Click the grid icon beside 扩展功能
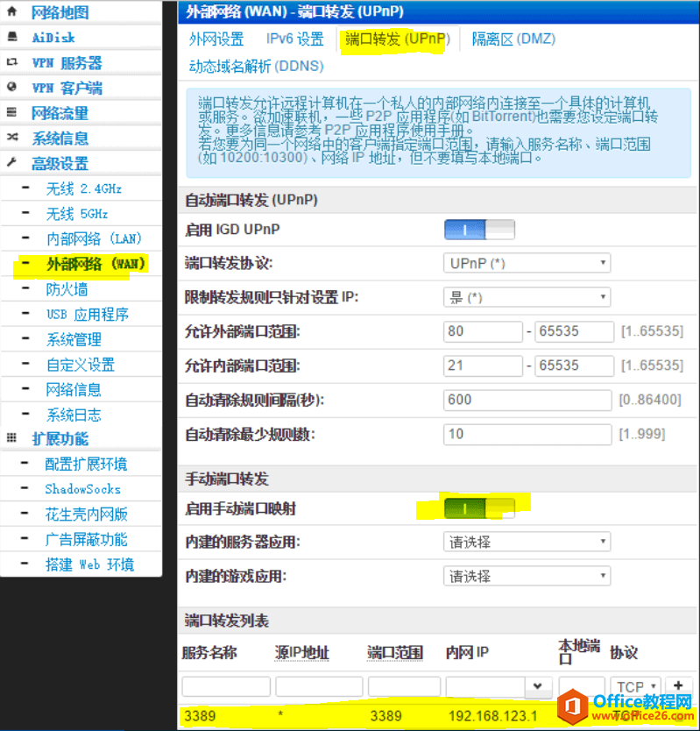This screenshot has height=731, width=700. (x=11, y=437)
